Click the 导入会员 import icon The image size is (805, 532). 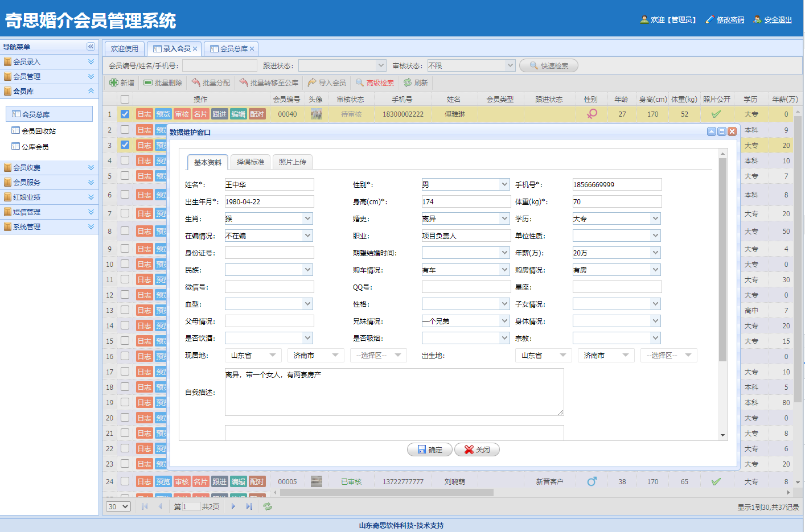click(x=312, y=83)
